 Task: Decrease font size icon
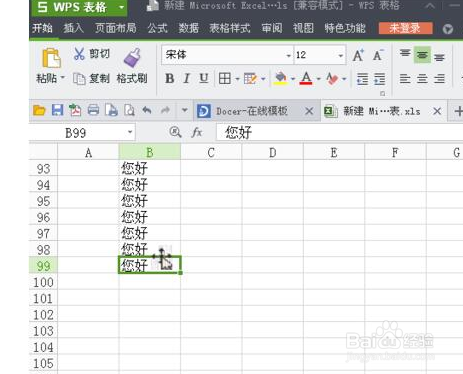pyautogui.click(x=378, y=55)
